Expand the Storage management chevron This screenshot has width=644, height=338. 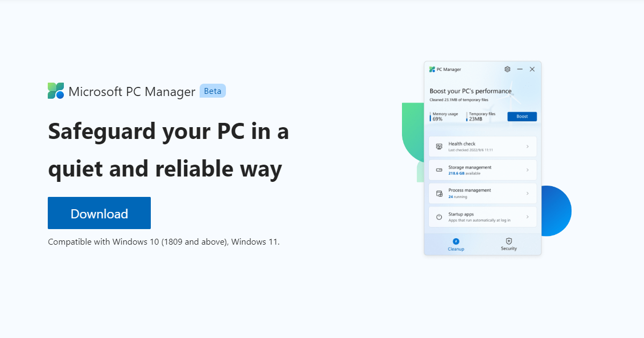click(x=528, y=170)
